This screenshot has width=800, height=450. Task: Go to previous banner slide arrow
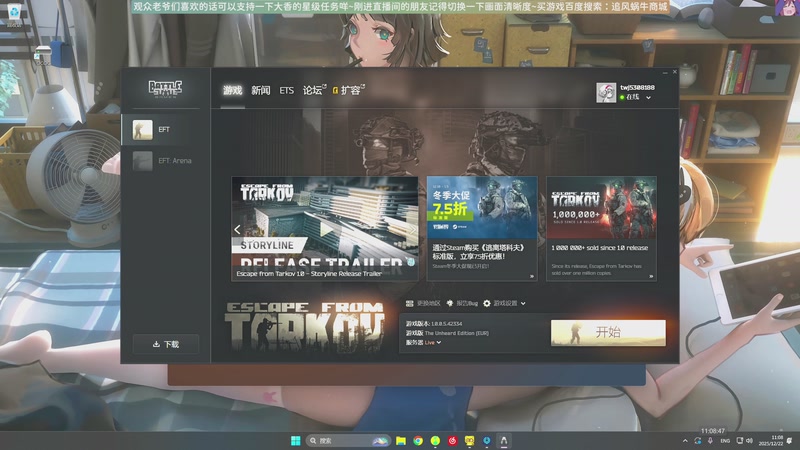click(x=237, y=230)
